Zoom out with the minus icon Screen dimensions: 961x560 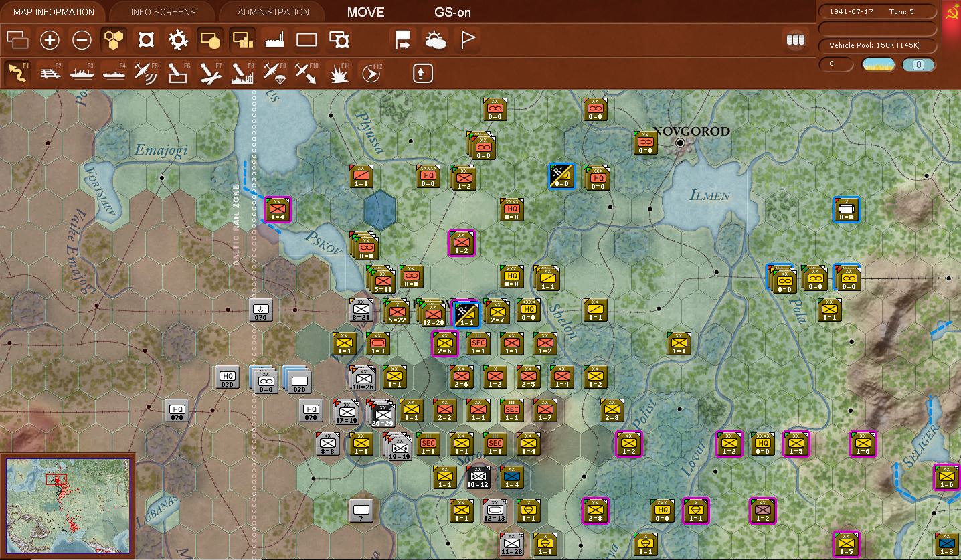(82, 40)
